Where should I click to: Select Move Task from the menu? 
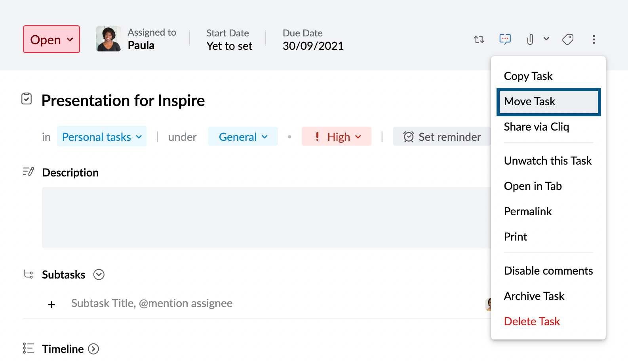[x=548, y=102]
